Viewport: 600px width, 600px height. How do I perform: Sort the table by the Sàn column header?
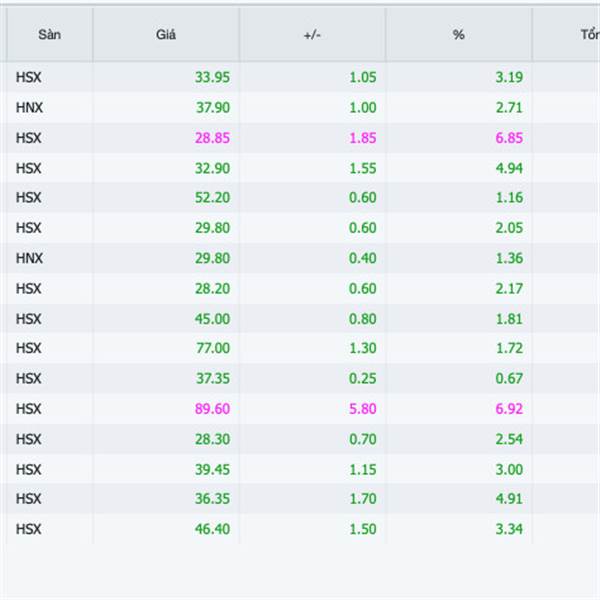coord(49,35)
